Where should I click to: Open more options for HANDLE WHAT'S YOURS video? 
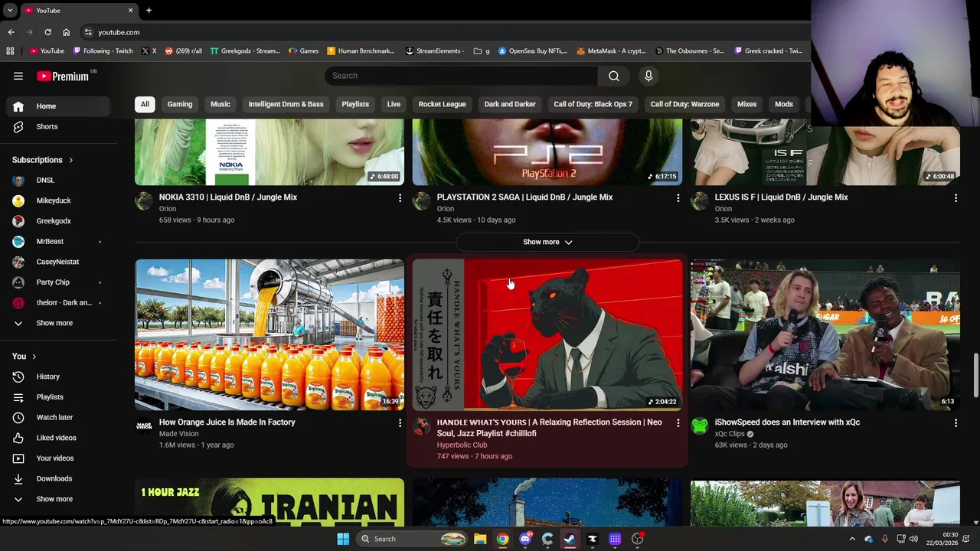pos(678,423)
